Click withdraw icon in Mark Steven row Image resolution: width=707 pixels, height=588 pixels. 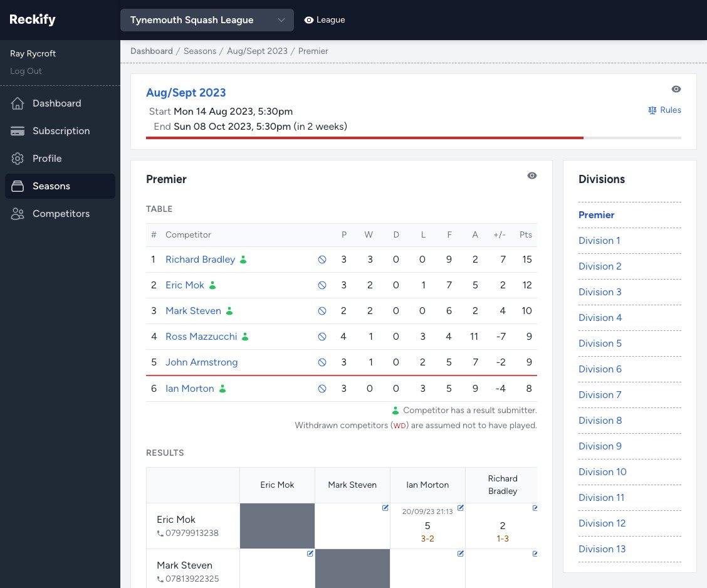click(x=322, y=311)
